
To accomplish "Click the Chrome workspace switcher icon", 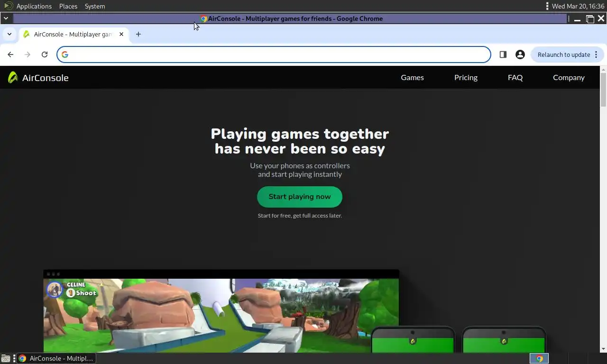I will click(x=539, y=358).
